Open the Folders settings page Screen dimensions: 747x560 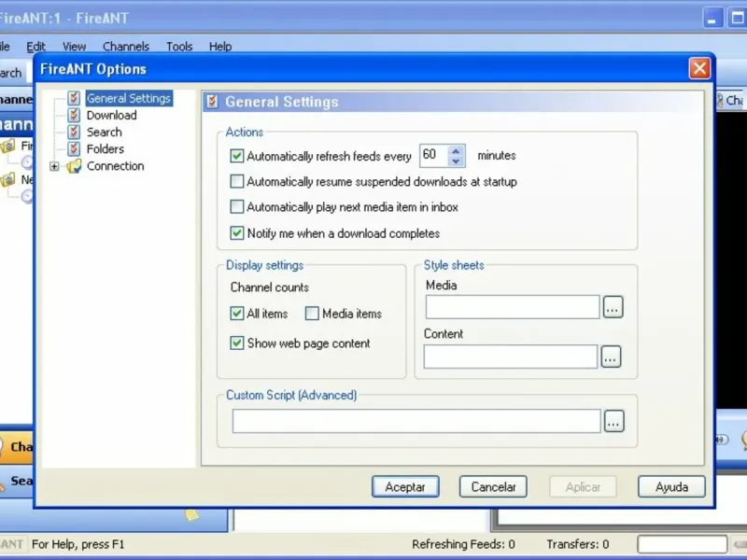[x=106, y=149]
